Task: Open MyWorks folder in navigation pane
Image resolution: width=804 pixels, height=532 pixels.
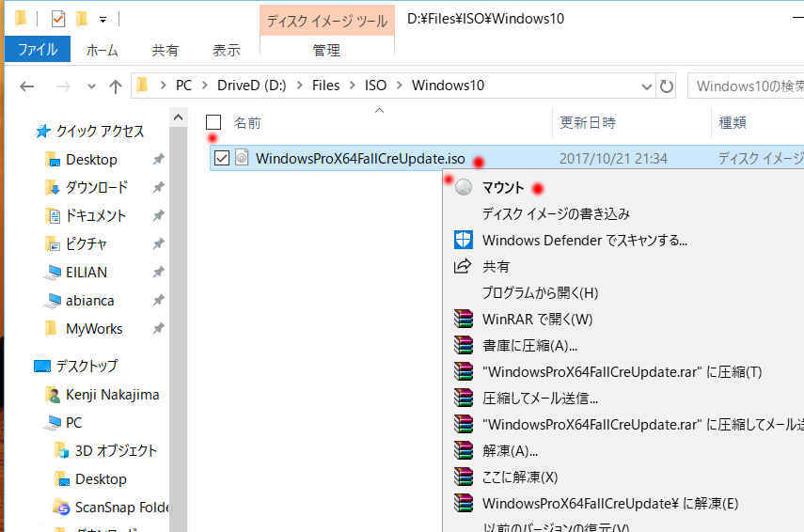Action: (94, 329)
